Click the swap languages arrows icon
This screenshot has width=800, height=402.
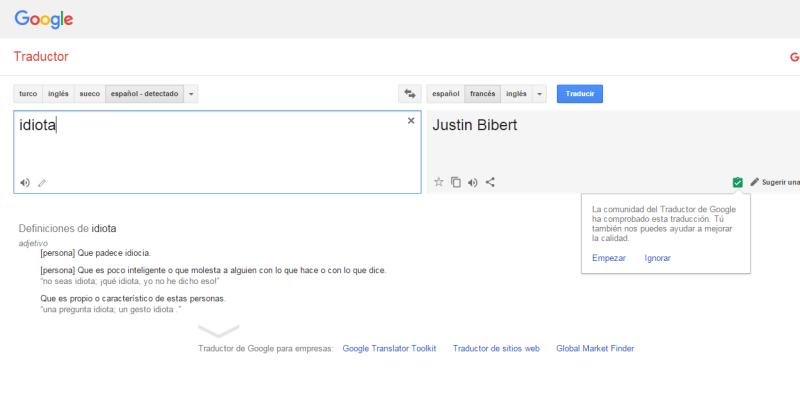(409, 94)
